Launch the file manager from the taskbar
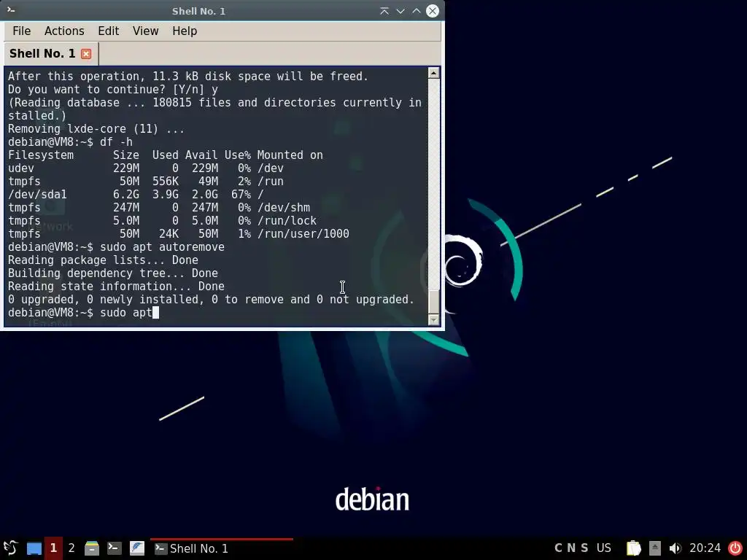This screenshot has width=747, height=560. (91, 548)
